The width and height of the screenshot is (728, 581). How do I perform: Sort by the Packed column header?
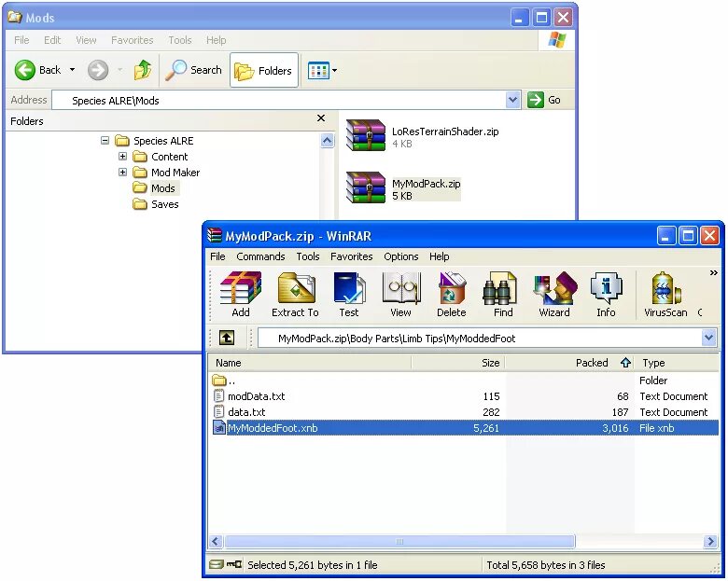(x=569, y=363)
